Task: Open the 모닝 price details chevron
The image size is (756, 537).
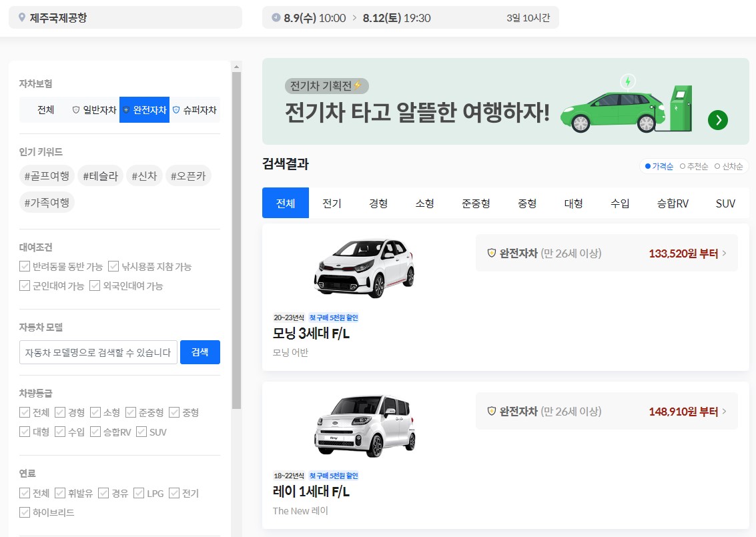Action: coord(724,253)
